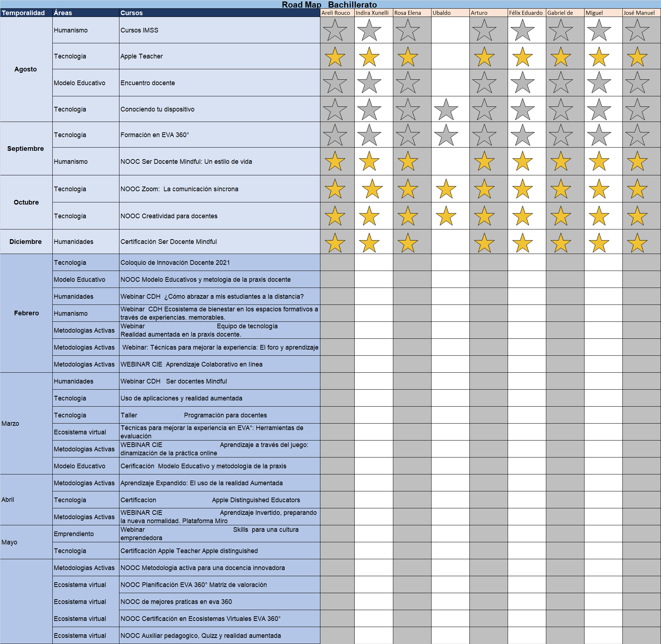The image size is (661, 644).
Task: Select the Abril month cell
Action: pyautogui.click(x=26, y=500)
